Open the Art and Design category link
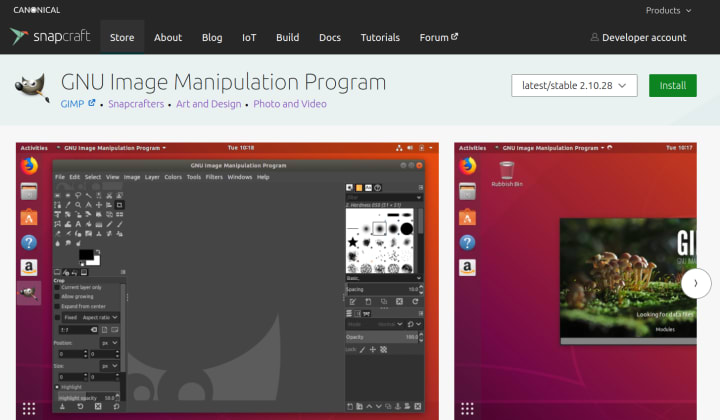The image size is (720, 420). pyautogui.click(x=208, y=104)
